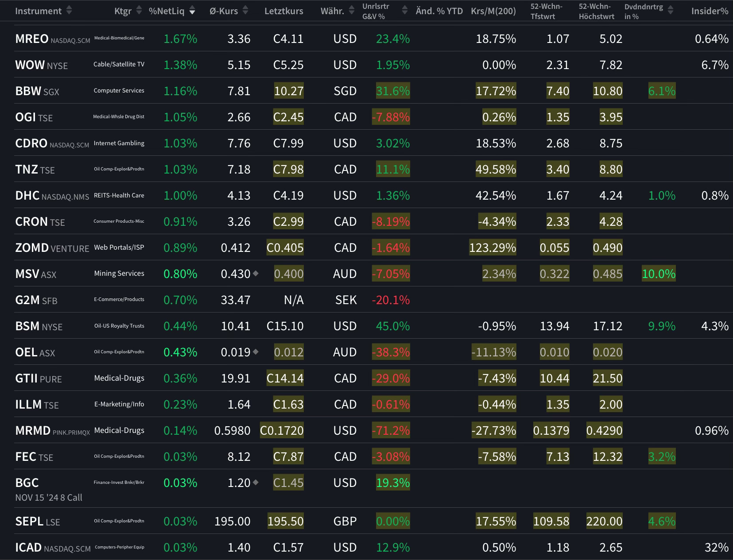Select the FEC TSE instrument

[x=34, y=457]
